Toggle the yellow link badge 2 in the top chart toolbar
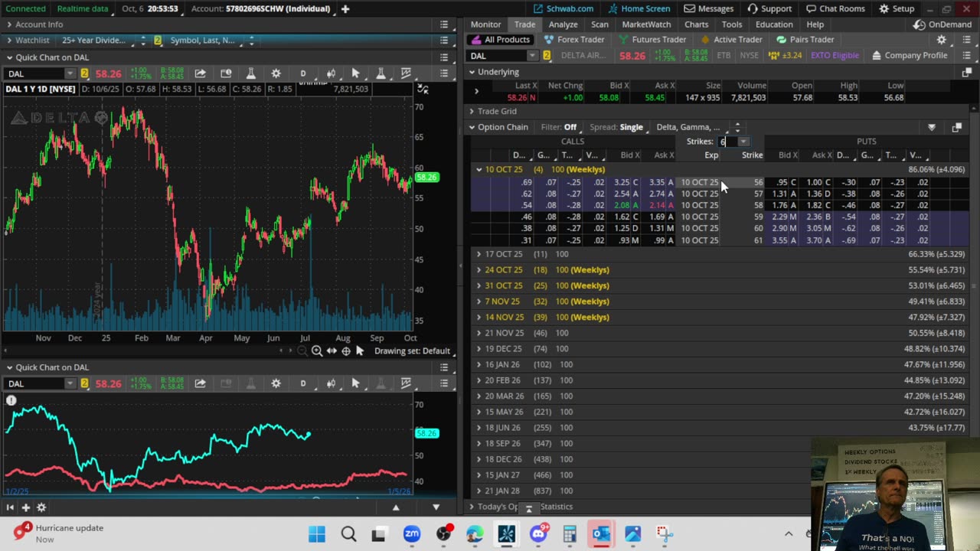The image size is (980, 551). coord(84,73)
